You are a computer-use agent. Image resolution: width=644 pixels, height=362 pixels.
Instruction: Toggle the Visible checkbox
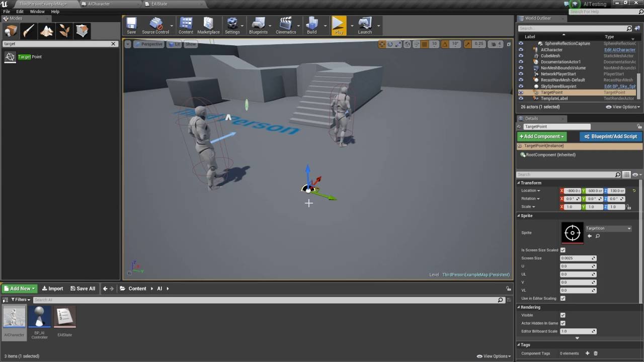(562, 315)
